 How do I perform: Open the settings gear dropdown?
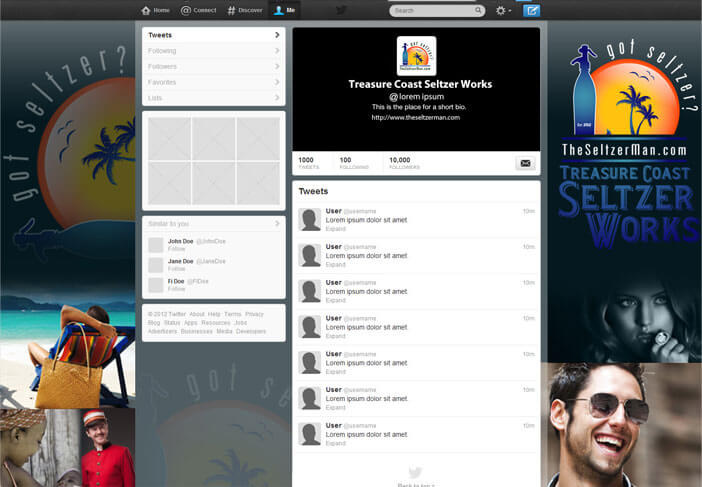[x=503, y=10]
